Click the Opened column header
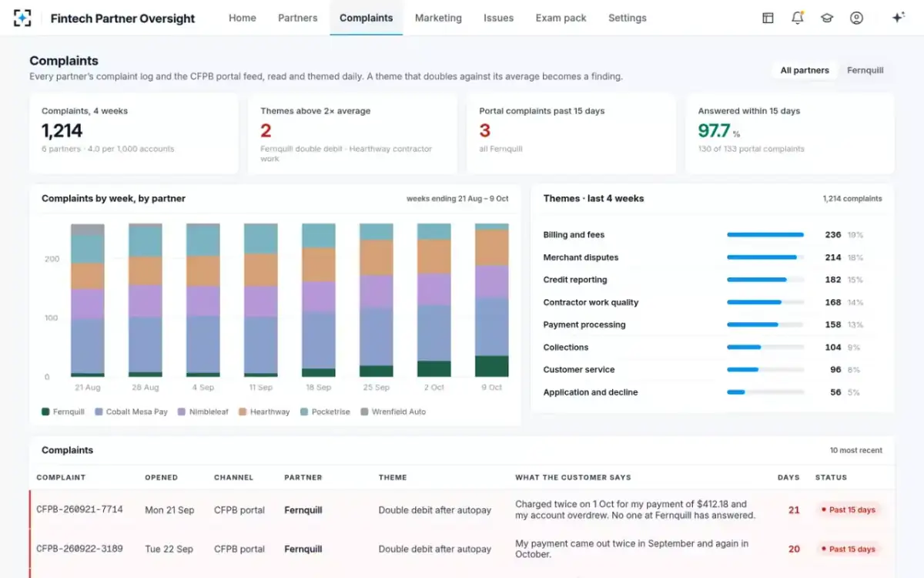This screenshot has height=578, width=924. 161,478
